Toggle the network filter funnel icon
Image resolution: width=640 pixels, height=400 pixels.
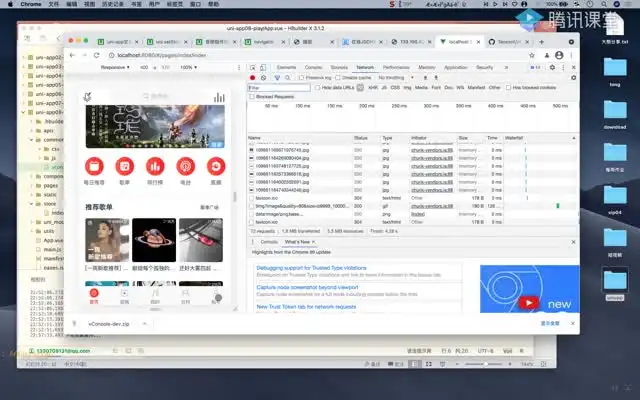tap(275, 77)
